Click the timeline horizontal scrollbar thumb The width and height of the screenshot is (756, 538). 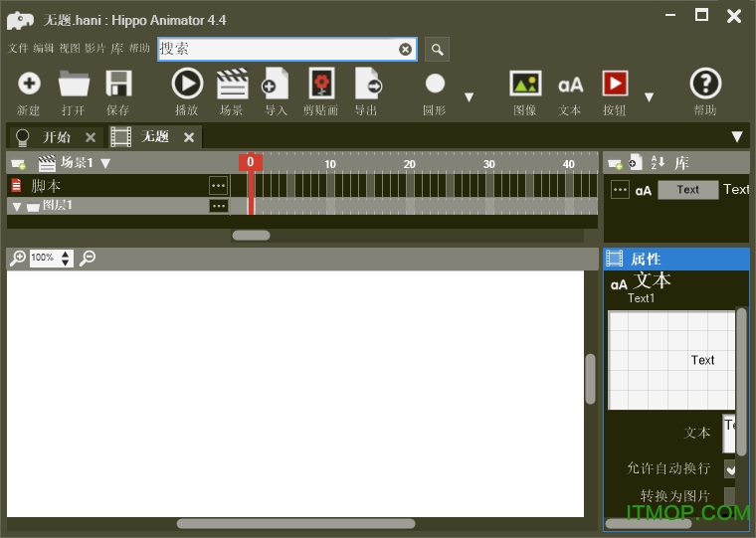pyautogui.click(x=252, y=236)
